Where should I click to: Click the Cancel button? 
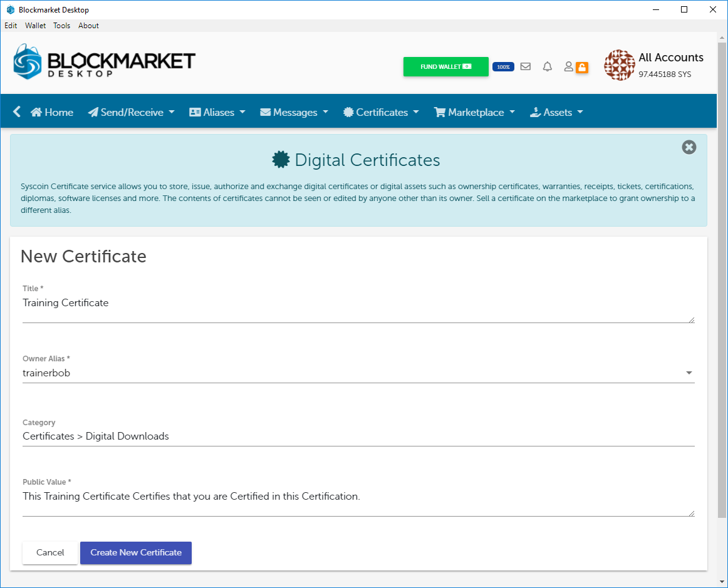[x=50, y=553]
